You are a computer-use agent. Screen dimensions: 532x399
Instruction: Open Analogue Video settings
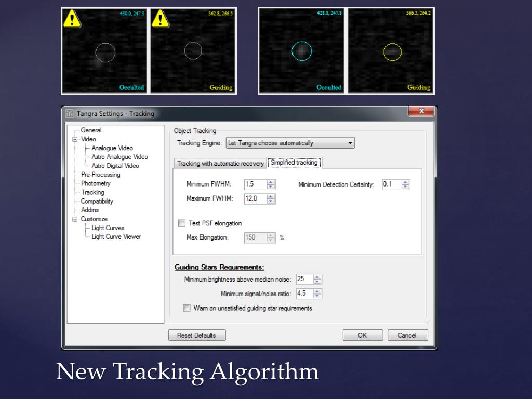click(112, 148)
